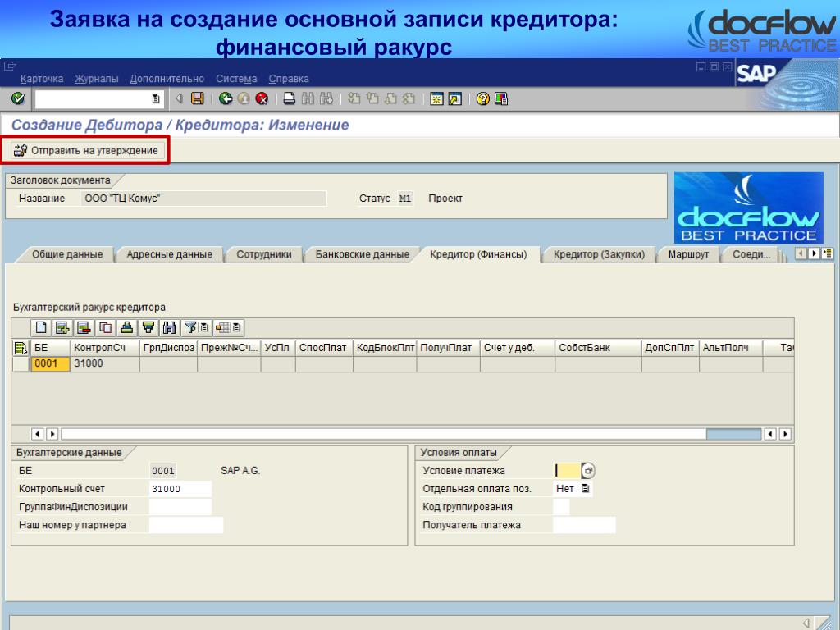
Task: Switch to Банковские данные tab
Action: pos(362,254)
